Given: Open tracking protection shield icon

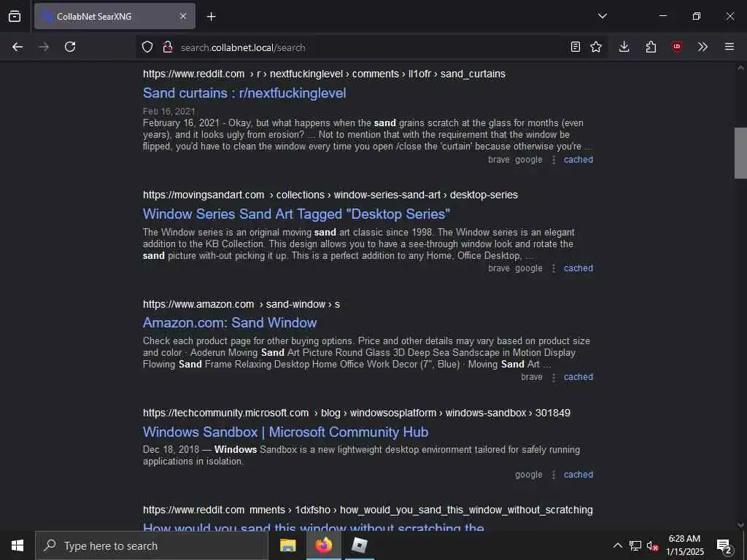Looking at the screenshot, I should pyautogui.click(x=147, y=47).
